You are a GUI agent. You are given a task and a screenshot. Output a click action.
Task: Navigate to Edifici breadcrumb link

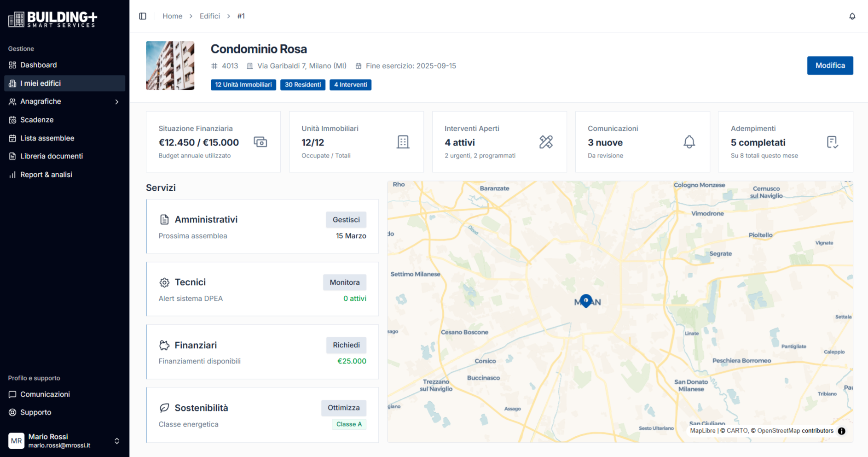[x=209, y=16]
